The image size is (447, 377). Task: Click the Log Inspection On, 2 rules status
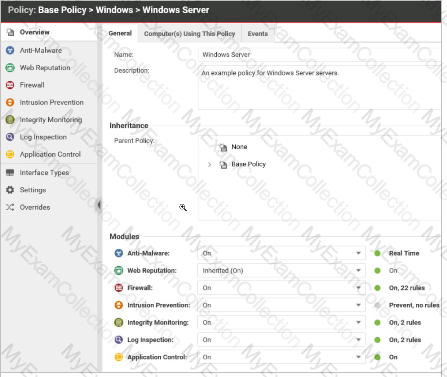tap(405, 340)
